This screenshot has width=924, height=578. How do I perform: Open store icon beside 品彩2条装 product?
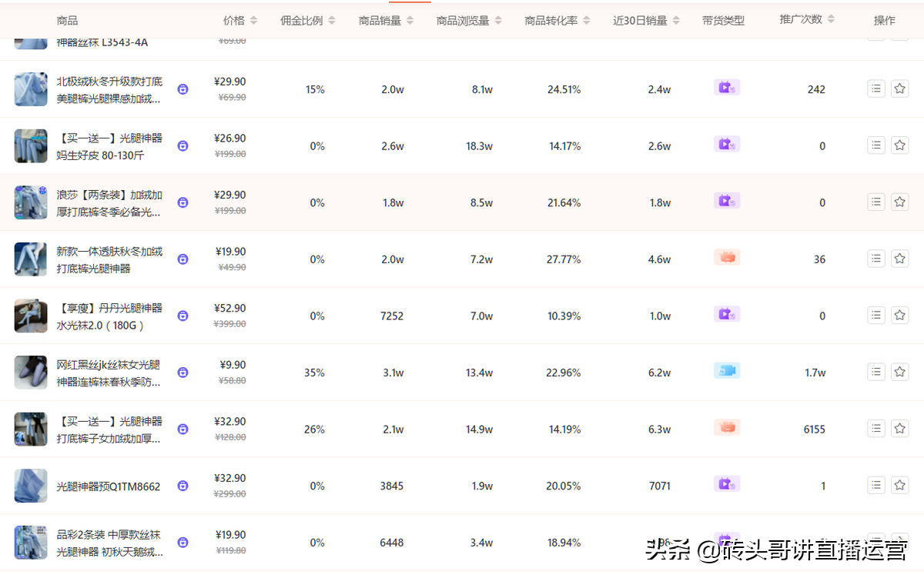[x=182, y=543]
